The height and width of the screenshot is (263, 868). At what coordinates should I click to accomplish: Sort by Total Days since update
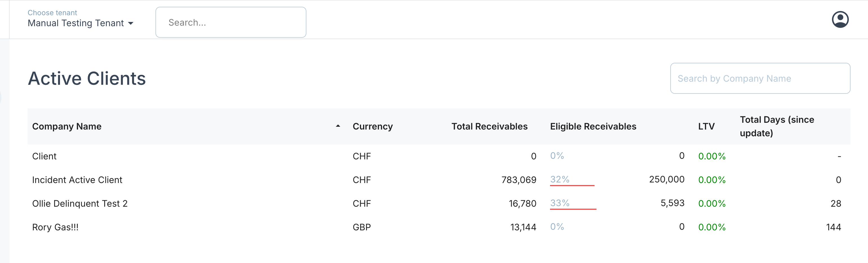coord(776,126)
